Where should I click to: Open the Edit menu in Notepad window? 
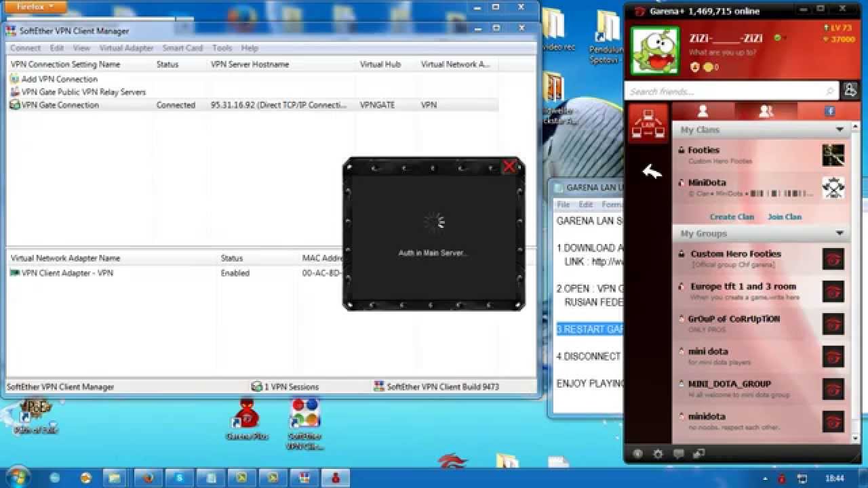pos(586,205)
